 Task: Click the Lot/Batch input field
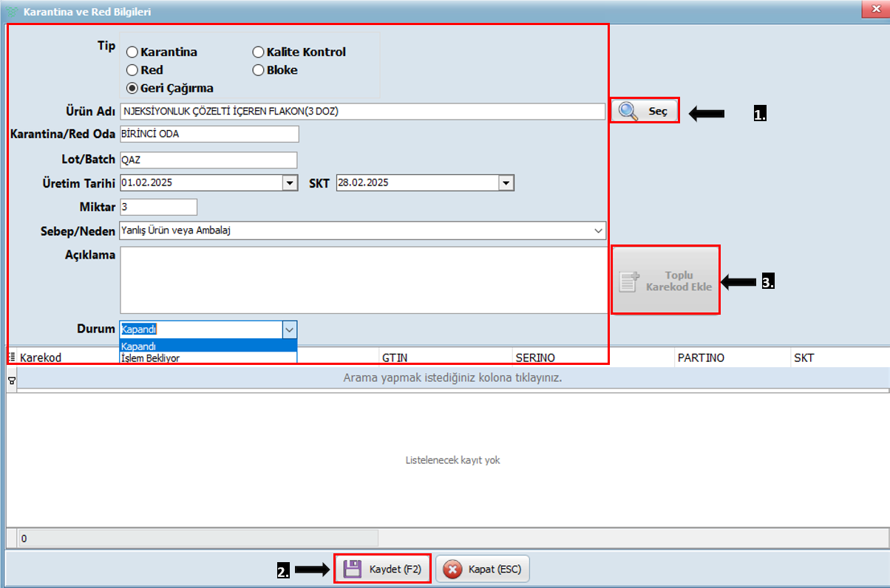click(x=208, y=160)
